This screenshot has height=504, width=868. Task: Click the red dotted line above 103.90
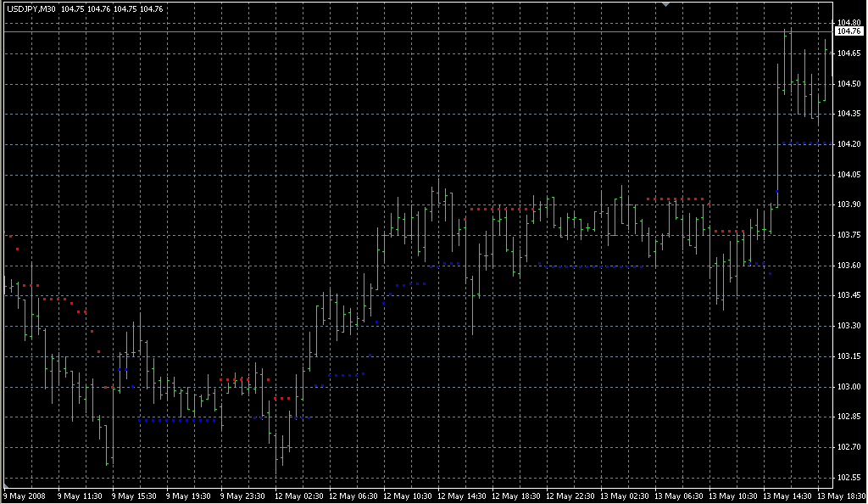[x=676, y=199]
